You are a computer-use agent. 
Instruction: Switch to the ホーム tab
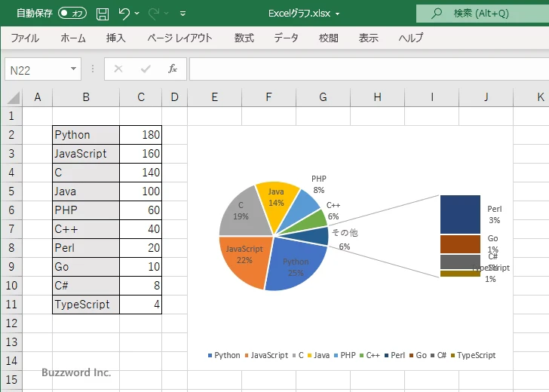coord(73,38)
